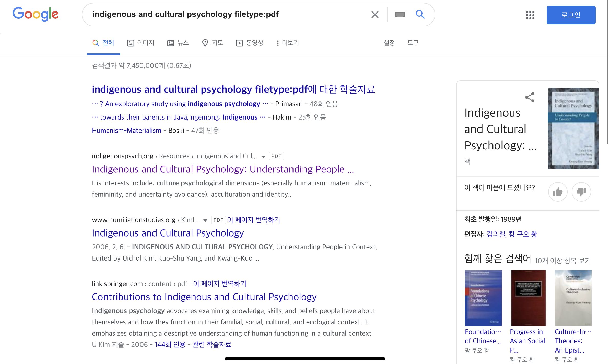This screenshot has width=610, height=364.
Task: Open 도구 search tools
Action: tap(413, 43)
